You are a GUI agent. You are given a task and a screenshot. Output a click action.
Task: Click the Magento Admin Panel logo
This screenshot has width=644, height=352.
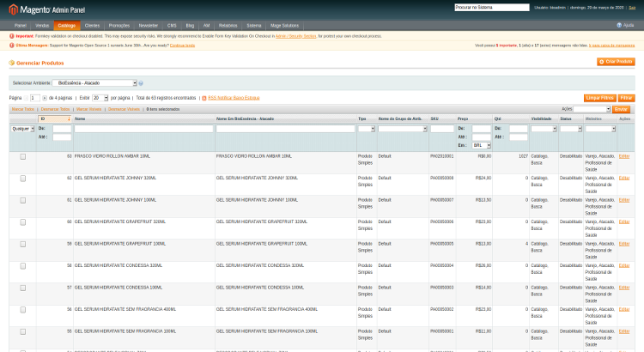click(47, 9)
